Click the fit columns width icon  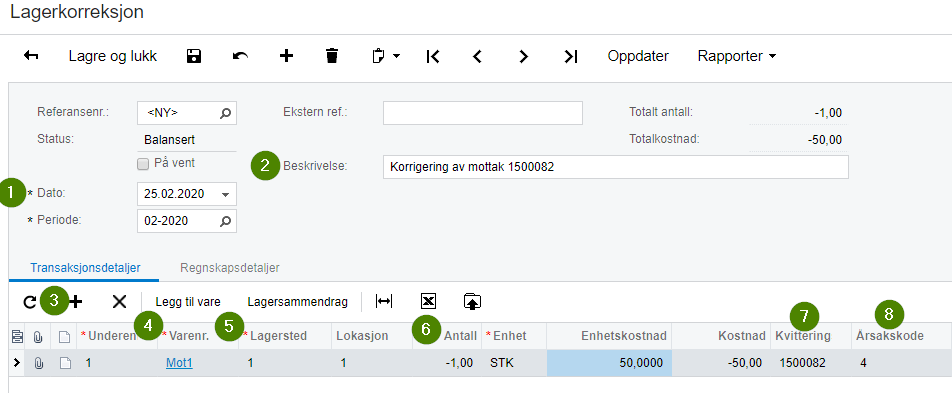384,301
